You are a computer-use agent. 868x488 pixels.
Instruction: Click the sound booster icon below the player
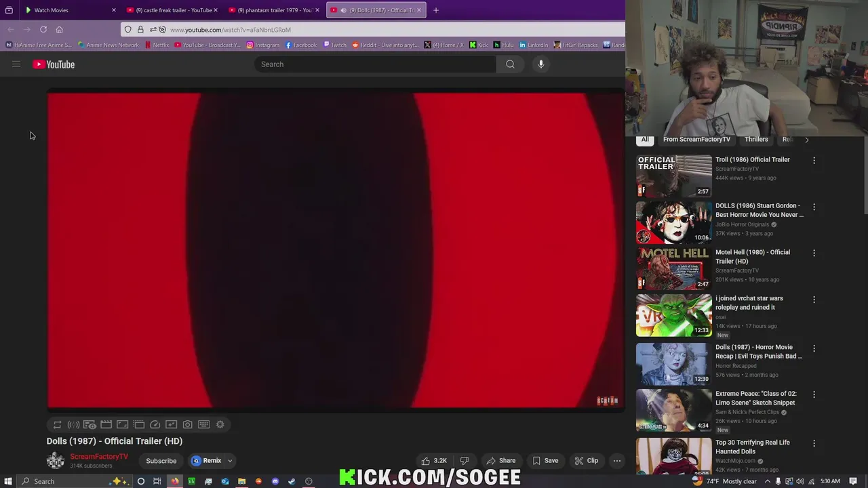[73, 425]
